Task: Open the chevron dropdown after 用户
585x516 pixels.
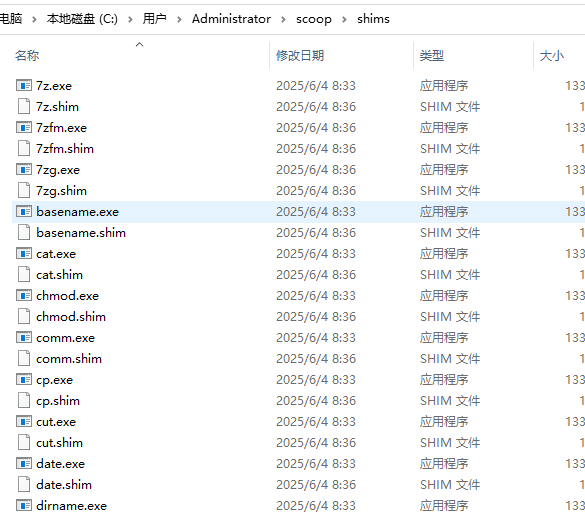Action: point(179,19)
